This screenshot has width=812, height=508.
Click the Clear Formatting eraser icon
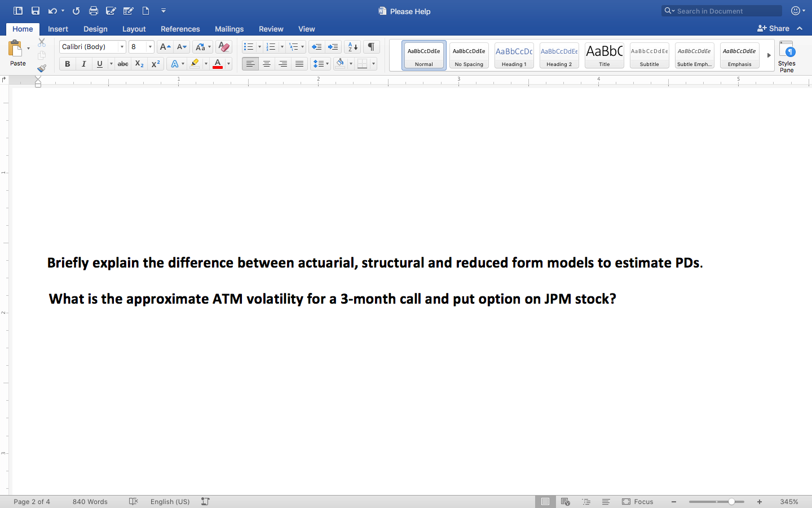(224, 47)
